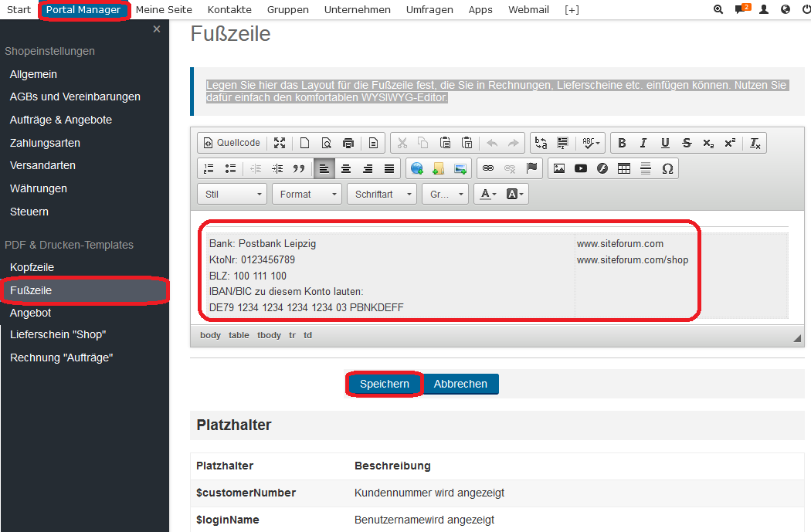811x532 pixels.
Task: Insert special character omega icon
Action: (667, 168)
